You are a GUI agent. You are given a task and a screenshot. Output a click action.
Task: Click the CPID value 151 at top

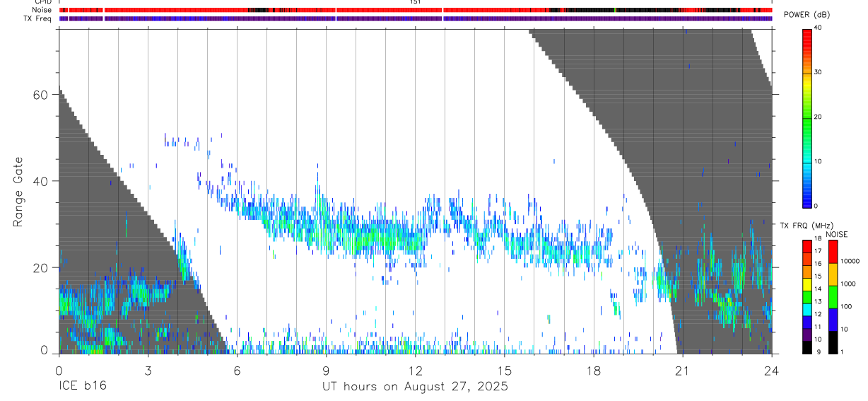(415, 2)
